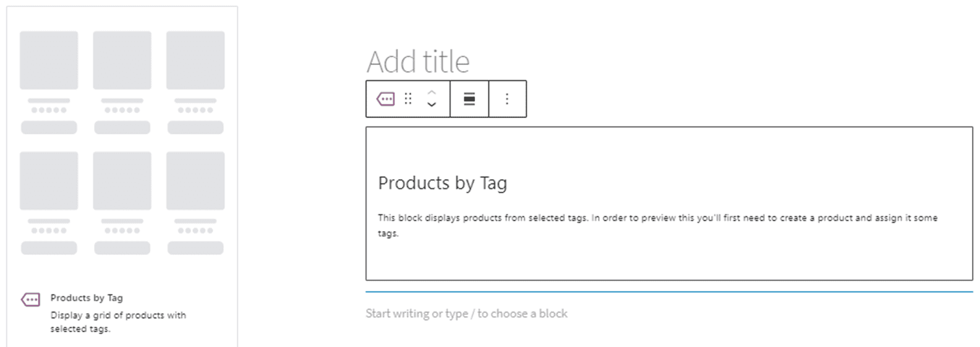Move the block up with the up chevron
Image resolution: width=980 pixels, height=347 pixels.
point(432,93)
